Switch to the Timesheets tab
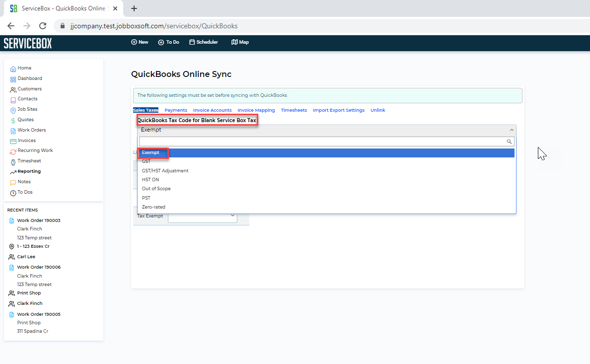 [294, 110]
